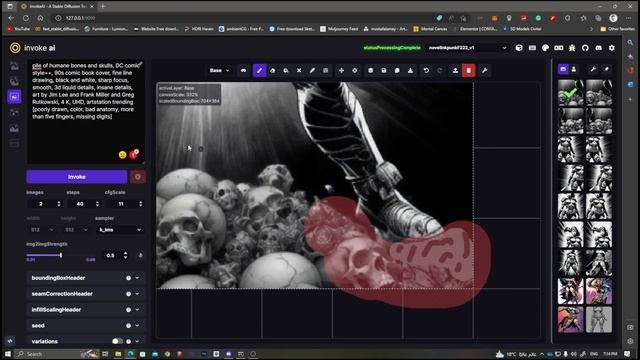Click the Redo icon in canvas toolbar

point(440,71)
